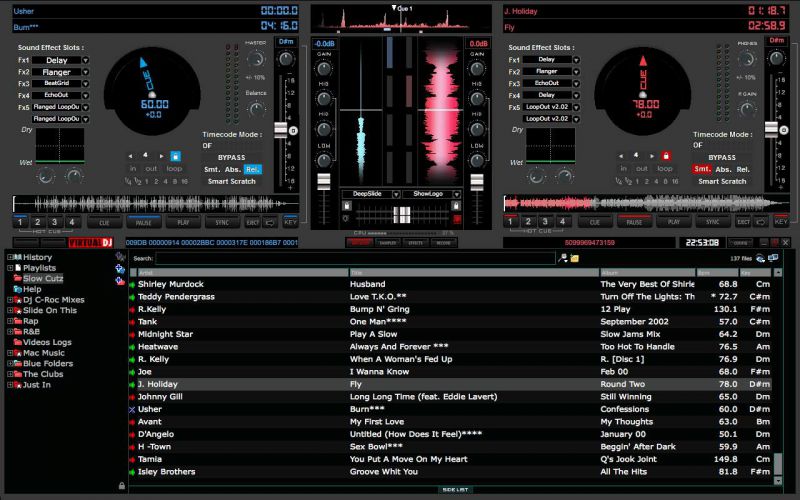Click the left deck loop lock icon
The height and width of the screenshot is (500, 800).
click(175, 156)
